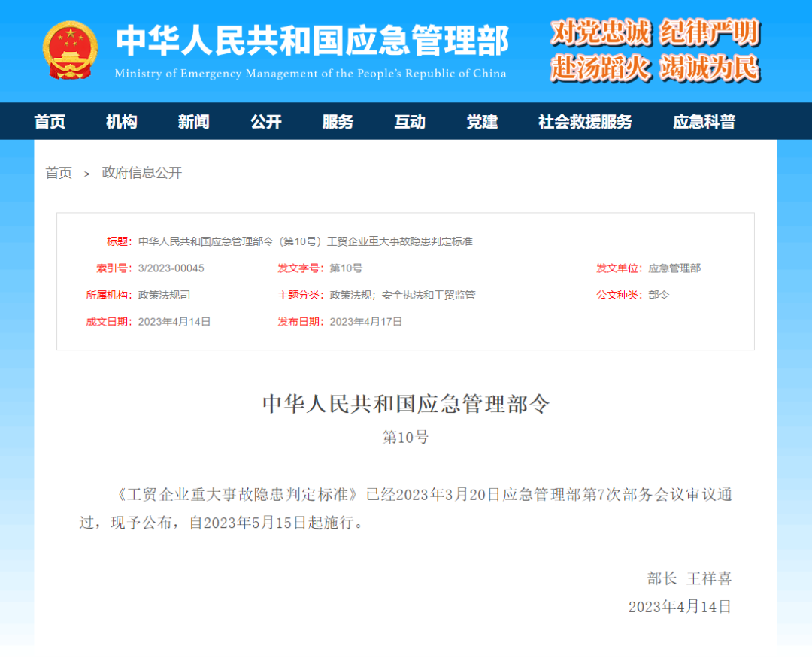812x658 pixels.
Task: Open the 首页 navigation menu
Action: point(50,121)
